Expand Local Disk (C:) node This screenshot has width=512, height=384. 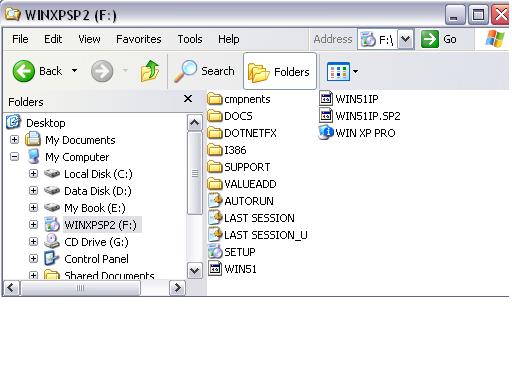click(x=33, y=173)
